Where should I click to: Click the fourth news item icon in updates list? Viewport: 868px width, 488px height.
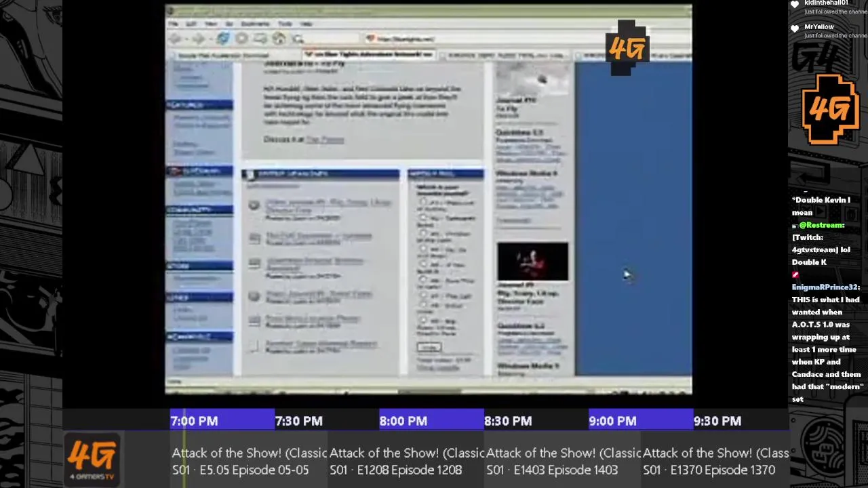point(254,296)
